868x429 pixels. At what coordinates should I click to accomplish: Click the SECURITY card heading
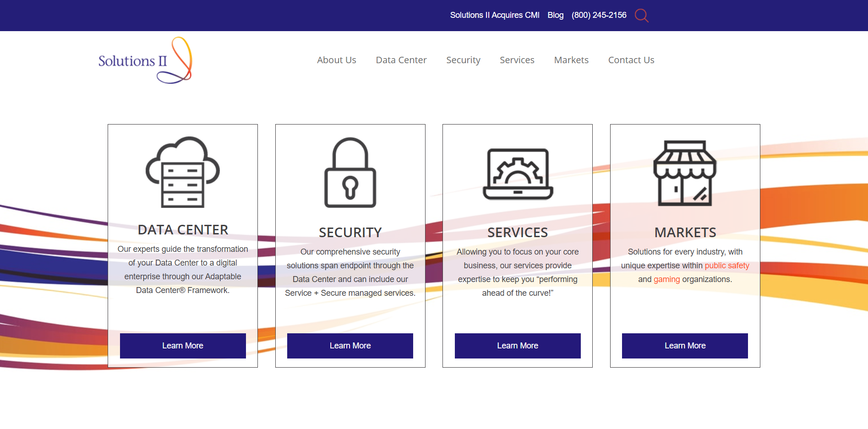[350, 233]
